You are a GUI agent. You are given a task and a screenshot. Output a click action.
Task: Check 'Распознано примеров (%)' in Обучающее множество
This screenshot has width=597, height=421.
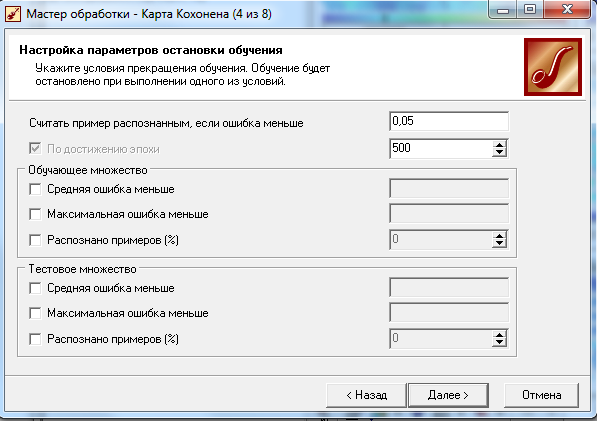pyautogui.click(x=35, y=240)
